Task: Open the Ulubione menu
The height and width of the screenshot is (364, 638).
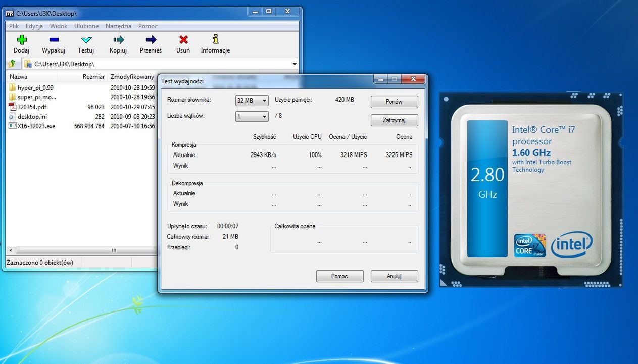Action: point(86,26)
